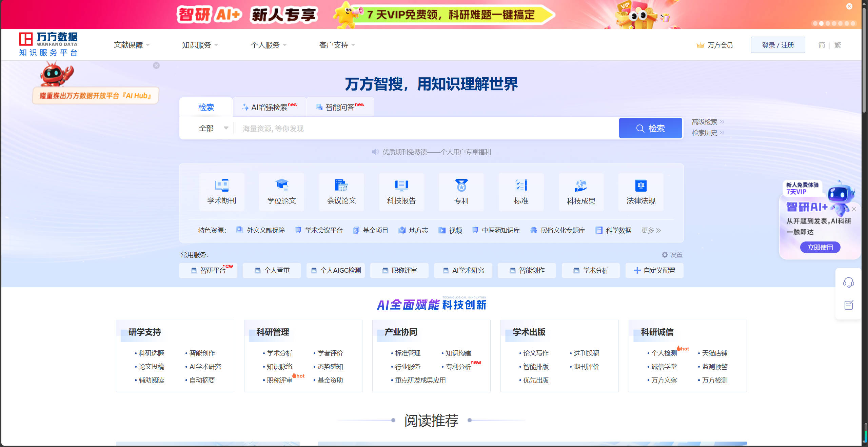868x447 pixels.
Task: Click the 中医药知识库 icon
Action: [x=475, y=230]
